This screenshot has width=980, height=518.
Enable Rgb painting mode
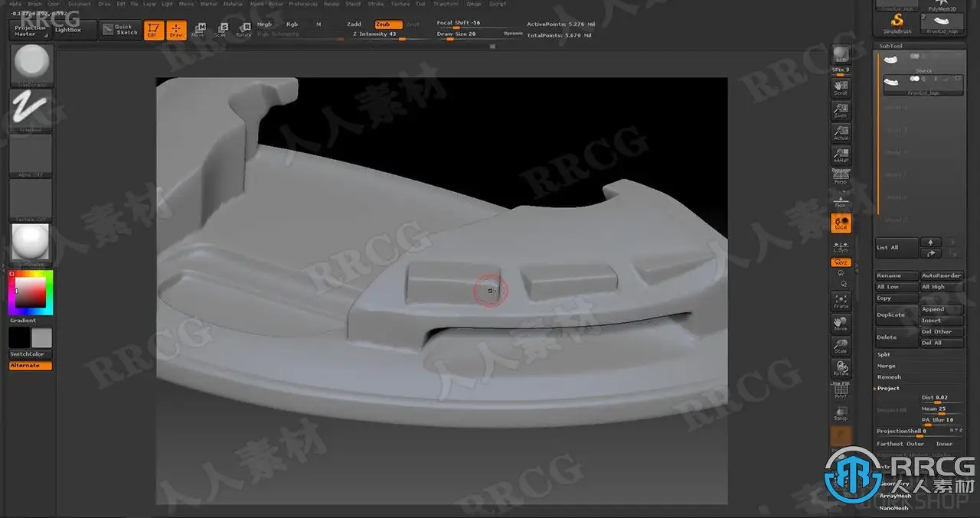(292, 24)
